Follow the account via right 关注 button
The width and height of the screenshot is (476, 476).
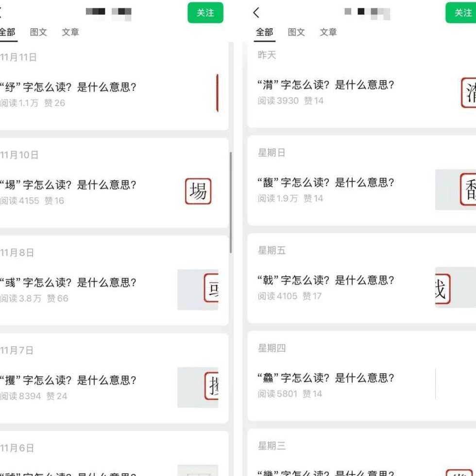tap(461, 13)
